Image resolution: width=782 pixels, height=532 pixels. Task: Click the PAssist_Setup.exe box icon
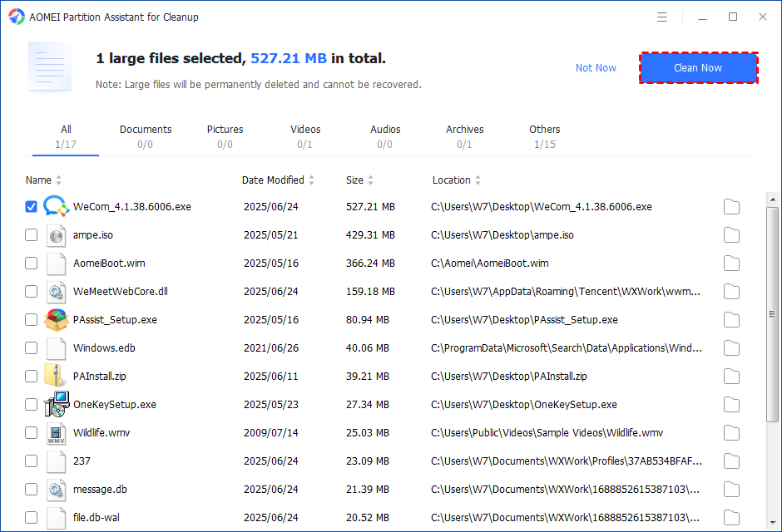click(56, 320)
